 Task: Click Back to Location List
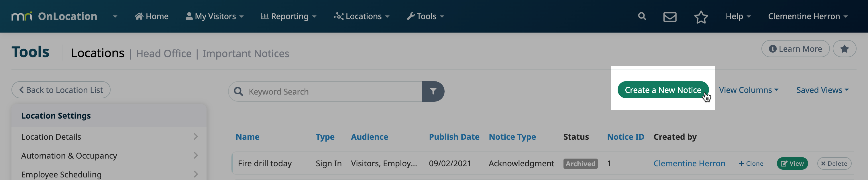click(x=61, y=90)
